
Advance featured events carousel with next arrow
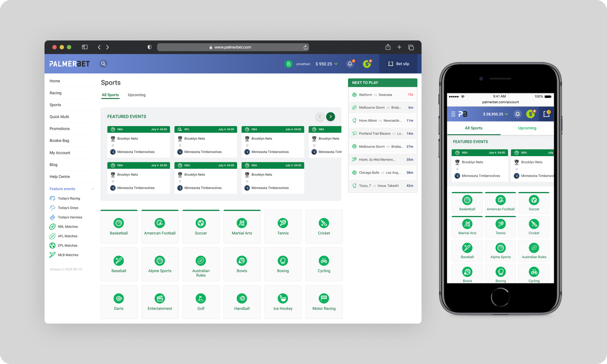tap(330, 117)
